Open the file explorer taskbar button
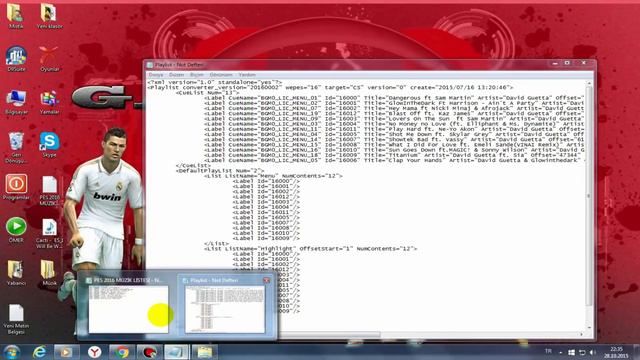 (x=204, y=352)
